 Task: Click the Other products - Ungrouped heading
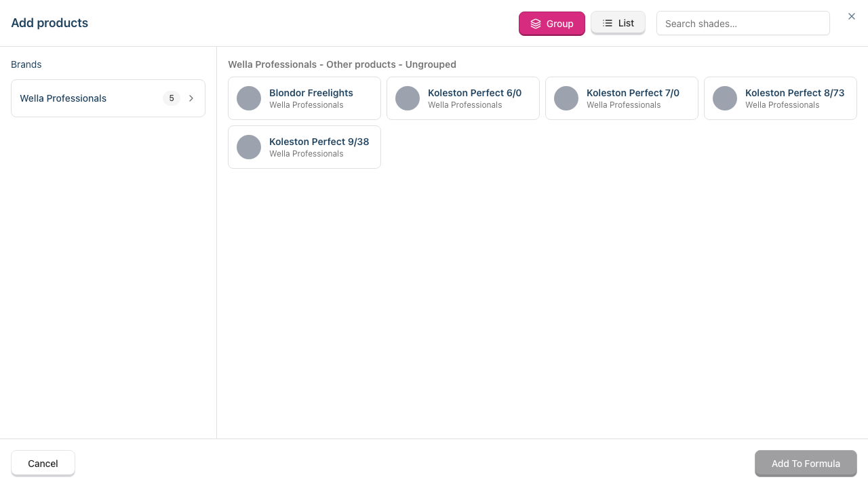click(x=342, y=64)
